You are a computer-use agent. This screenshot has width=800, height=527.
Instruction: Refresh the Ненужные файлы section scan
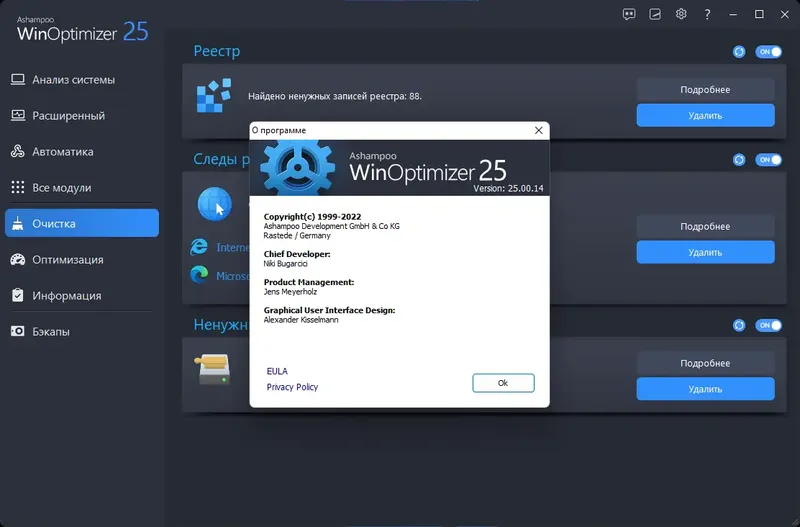click(739, 325)
